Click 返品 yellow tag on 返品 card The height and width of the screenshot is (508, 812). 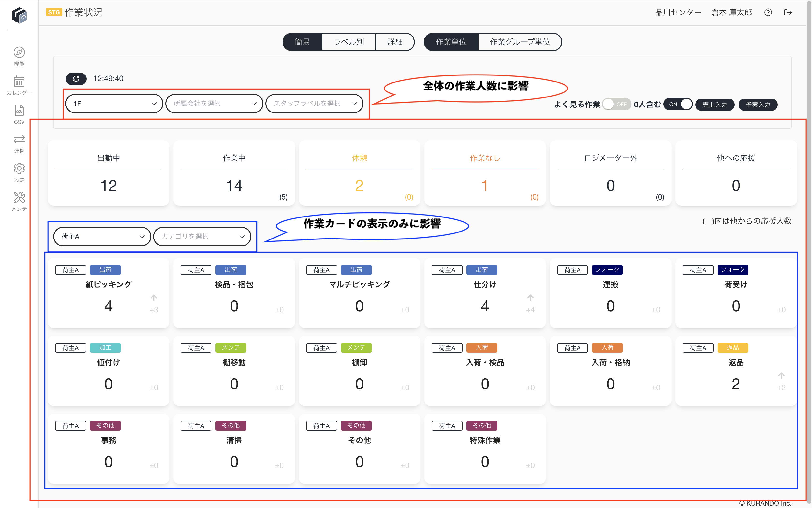tap(733, 348)
